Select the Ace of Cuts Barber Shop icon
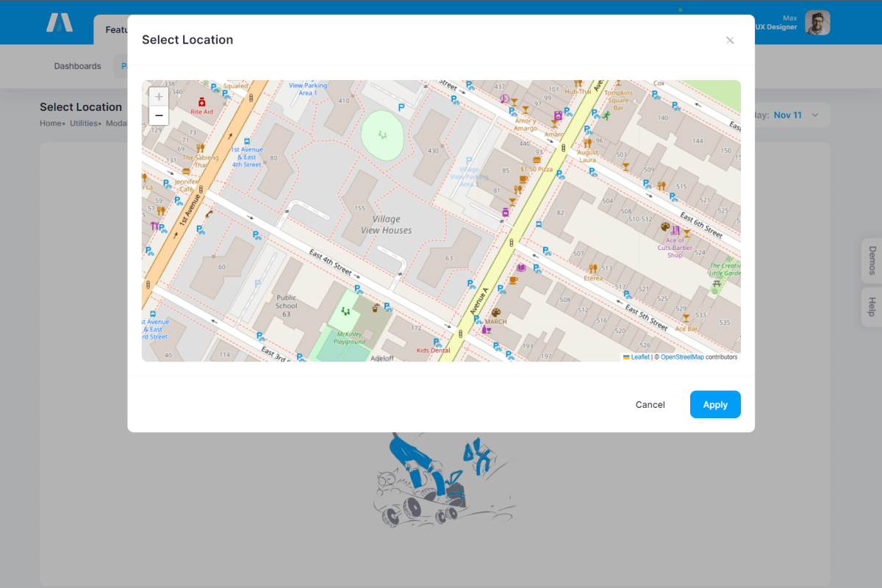The image size is (882, 588). click(675, 230)
